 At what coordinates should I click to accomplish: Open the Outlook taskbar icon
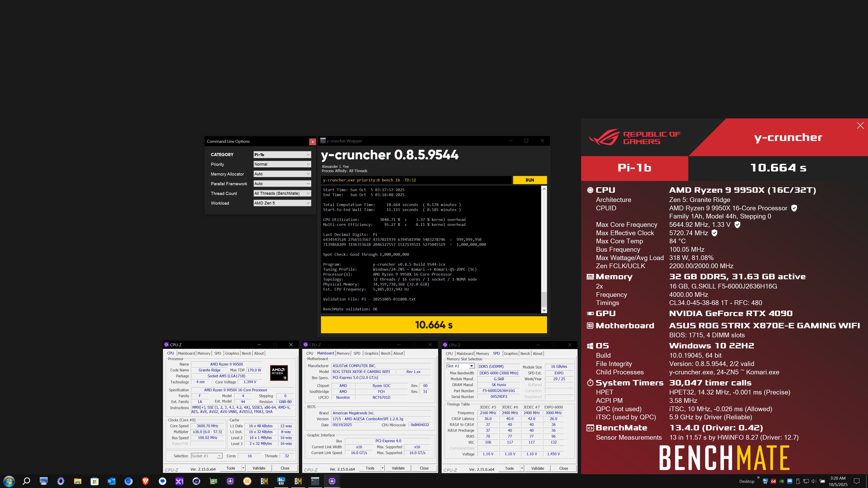point(111,481)
